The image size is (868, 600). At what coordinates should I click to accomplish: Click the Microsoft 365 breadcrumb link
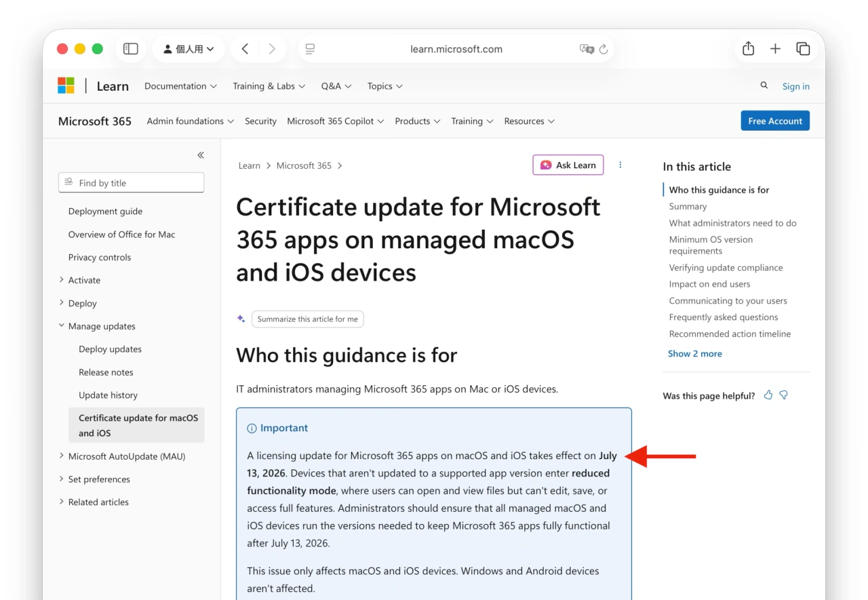click(x=304, y=165)
